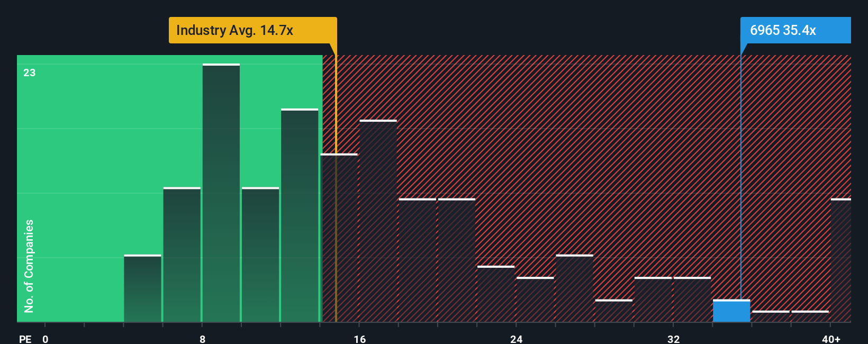Click the 40+ PE bar at the chart's far edge
868x344 pixels.
841,260
